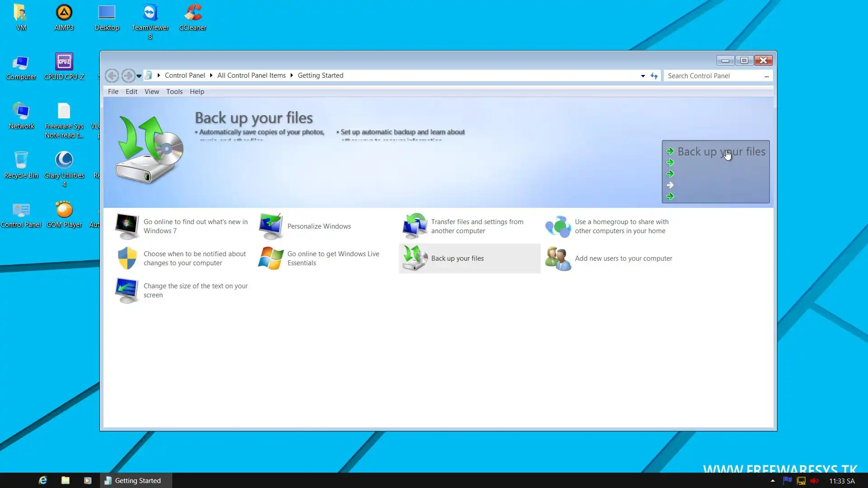Open the recent pages dropdown arrow
The width and height of the screenshot is (868, 488).
pyautogui.click(x=139, y=76)
